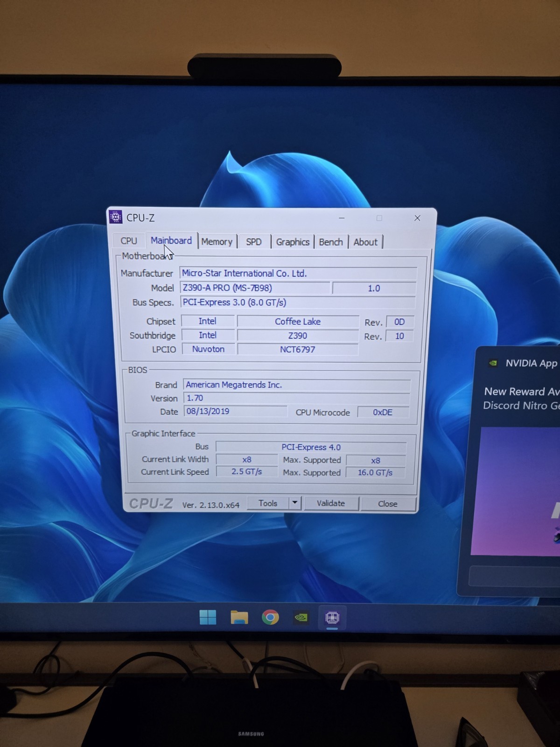Click the CPU-Z taskbar icon
The height and width of the screenshot is (747, 560).
[x=332, y=618]
